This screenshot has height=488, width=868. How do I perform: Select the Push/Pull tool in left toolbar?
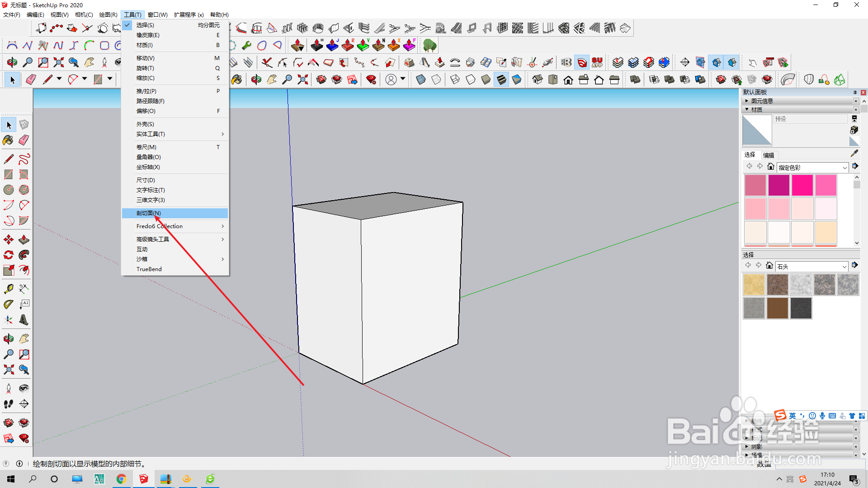click(x=24, y=239)
